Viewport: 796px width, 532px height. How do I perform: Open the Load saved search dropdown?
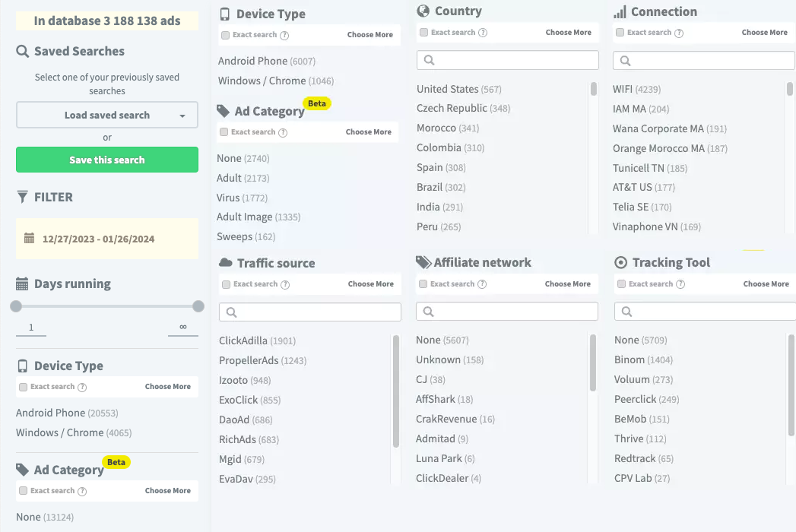pos(106,115)
